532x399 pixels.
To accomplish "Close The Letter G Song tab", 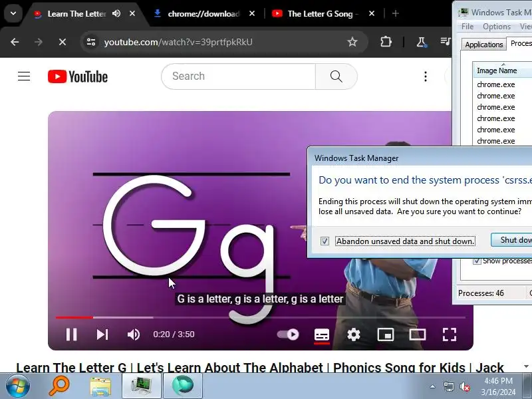I will [372, 13].
